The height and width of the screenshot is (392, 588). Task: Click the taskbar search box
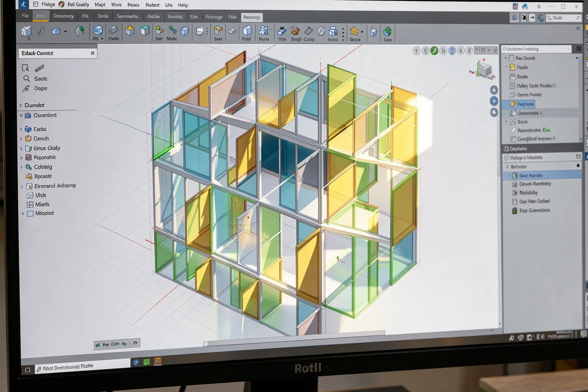coord(82,366)
